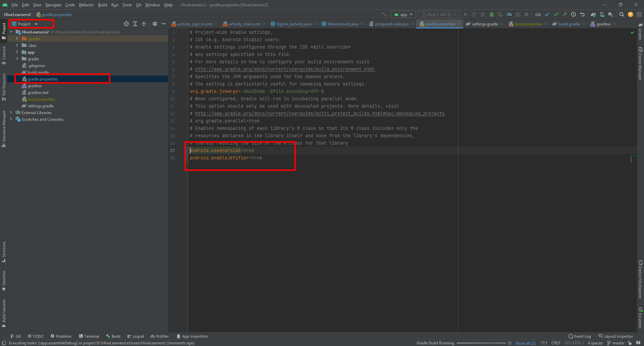The image size is (644, 346).
Task: Click the Git Rollback undo arrow
Action: (x=583, y=15)
